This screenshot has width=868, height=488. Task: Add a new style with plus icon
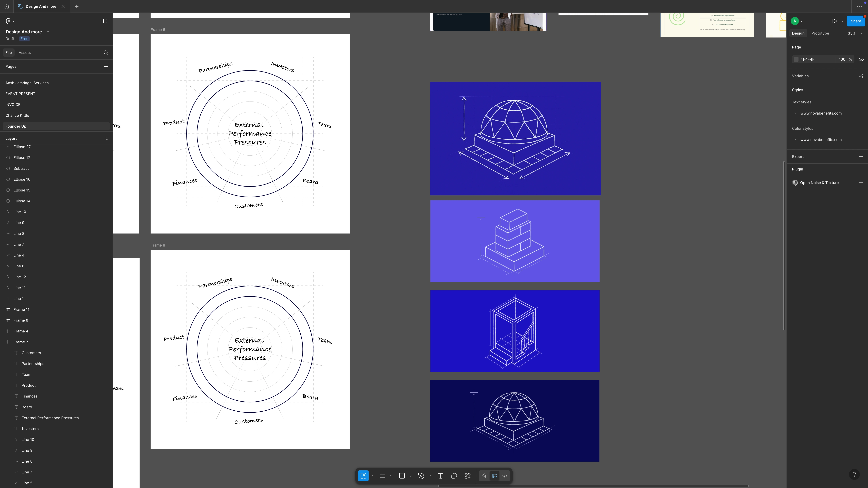[x=861, y=90]
